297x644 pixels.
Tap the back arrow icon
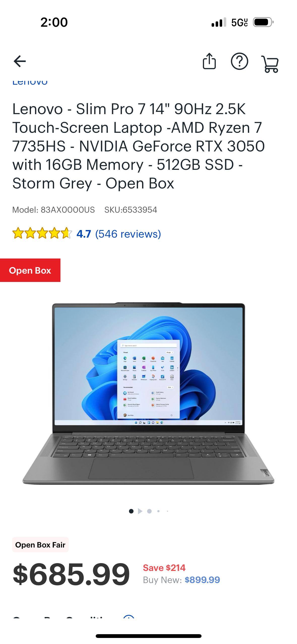pyautogui.click(x=20, y=61)
